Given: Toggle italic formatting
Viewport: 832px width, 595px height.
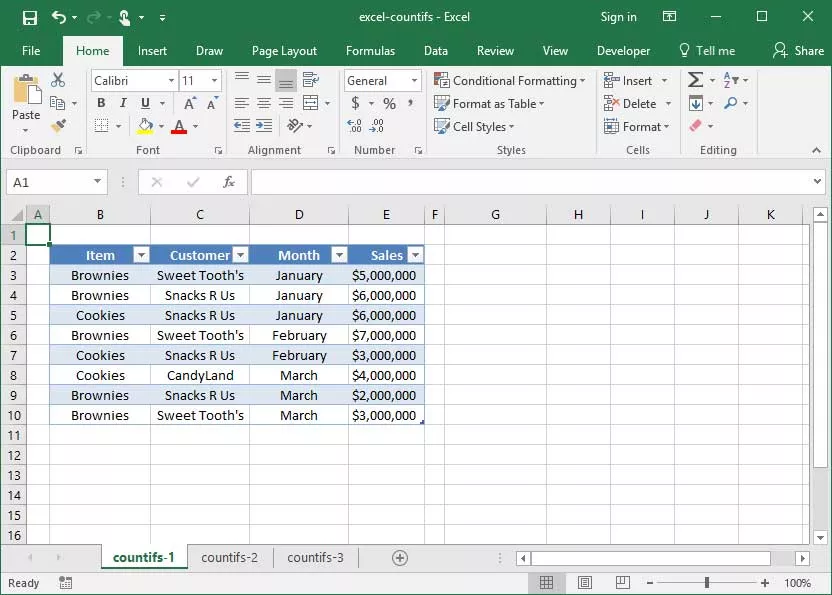Looking at the screenshot, I should (x=123, y=103).
